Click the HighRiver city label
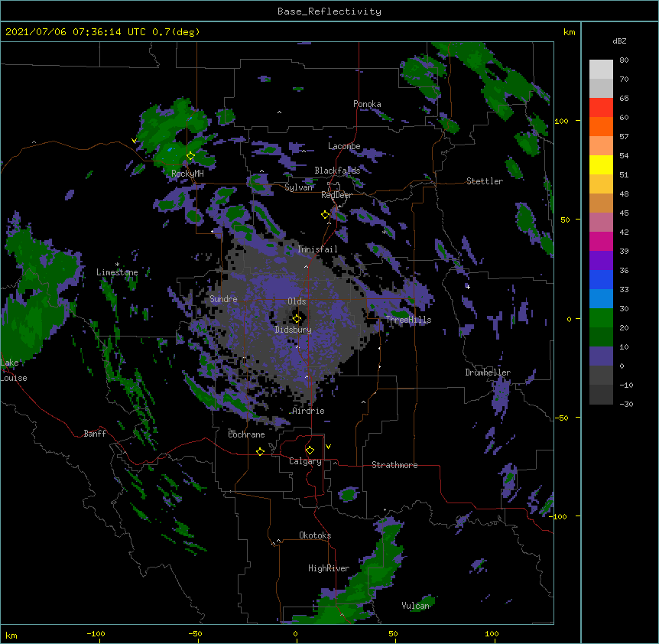 click(329, 568)
